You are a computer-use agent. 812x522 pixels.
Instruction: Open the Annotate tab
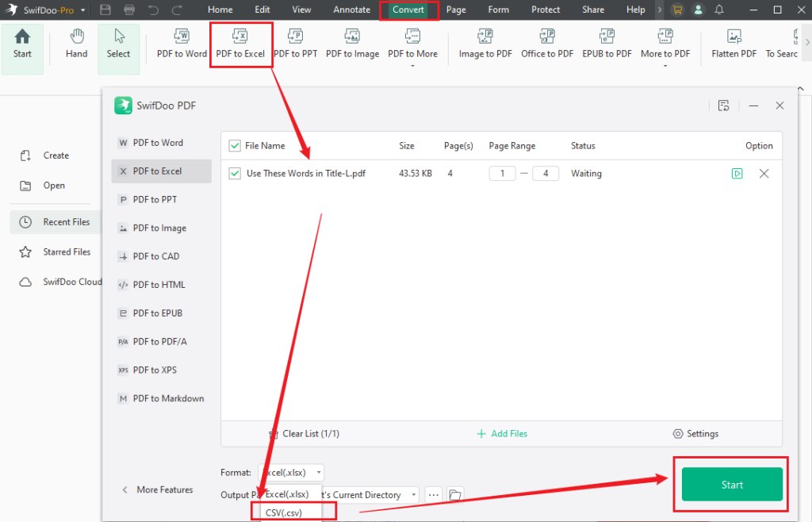(351, 10)
